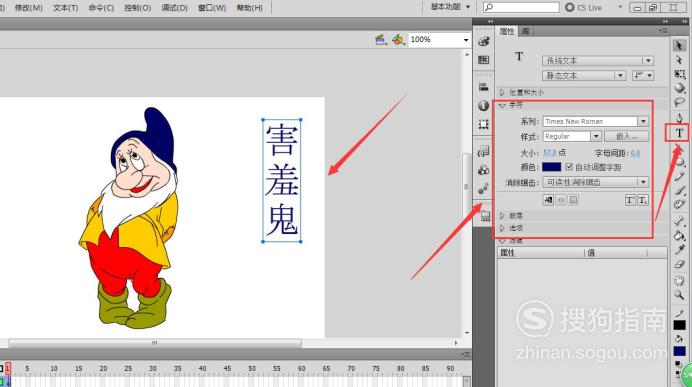
Task: Collapse the 字符 section
Action: tap(502, 105)
